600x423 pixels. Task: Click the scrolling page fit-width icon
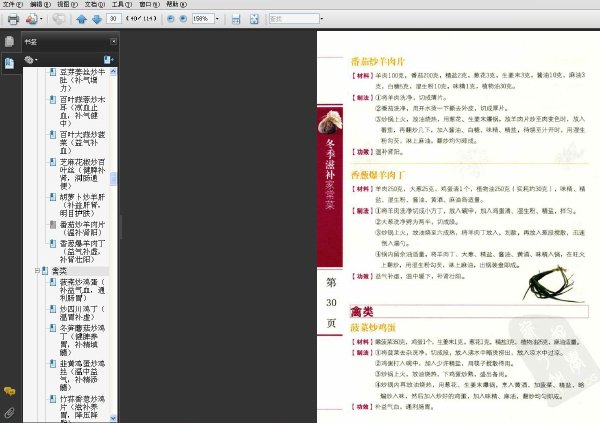click(x=236, y=19)
